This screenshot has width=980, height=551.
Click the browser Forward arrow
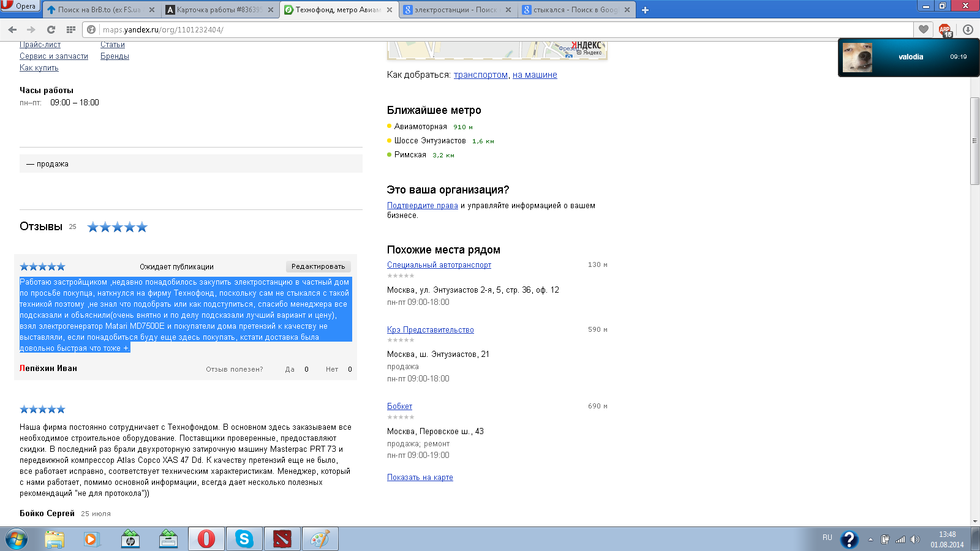pyautogui.click(x=31, y=29)
